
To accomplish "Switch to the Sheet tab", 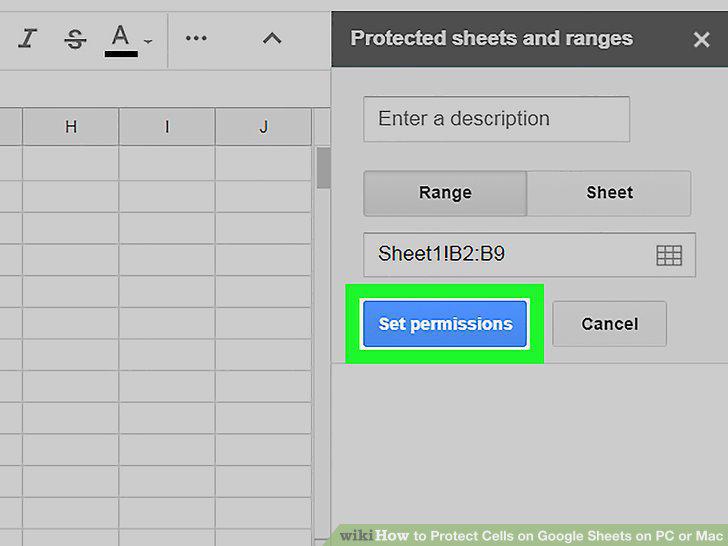I will [609, 193].
